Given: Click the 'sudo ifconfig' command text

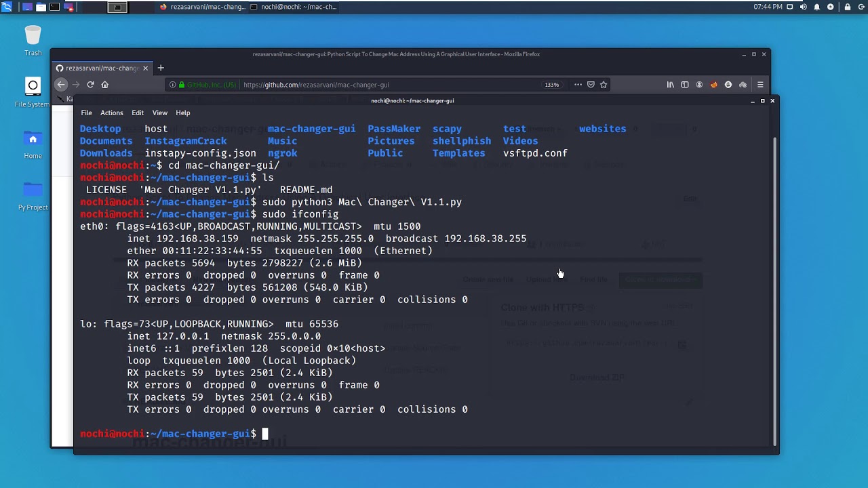Looking at the screenshot, I should 300,214.
